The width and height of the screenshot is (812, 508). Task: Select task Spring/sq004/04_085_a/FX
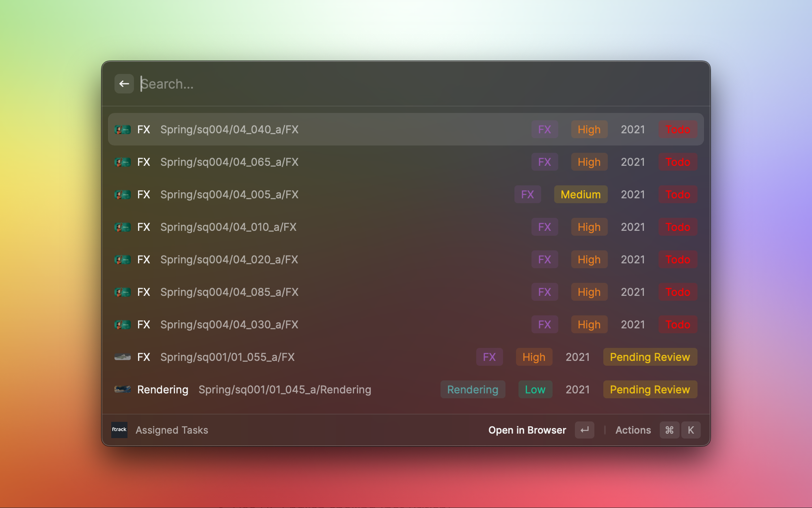click(x=229, y=292)
